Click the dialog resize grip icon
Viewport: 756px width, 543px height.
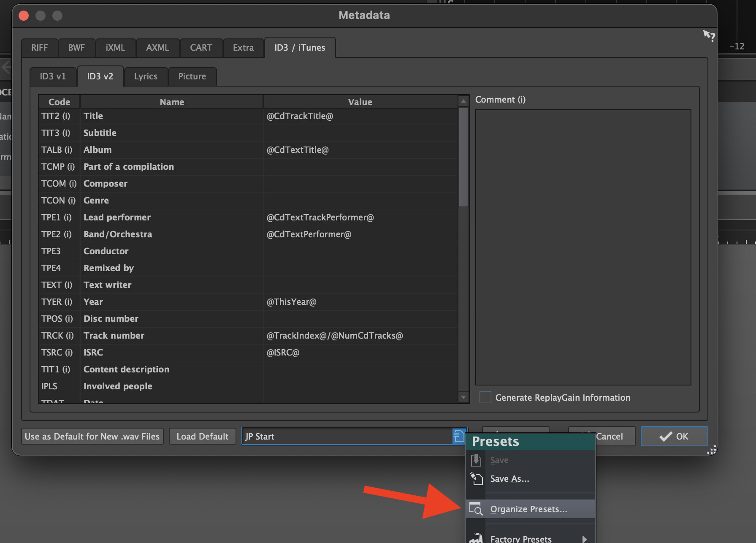[712, 450]
